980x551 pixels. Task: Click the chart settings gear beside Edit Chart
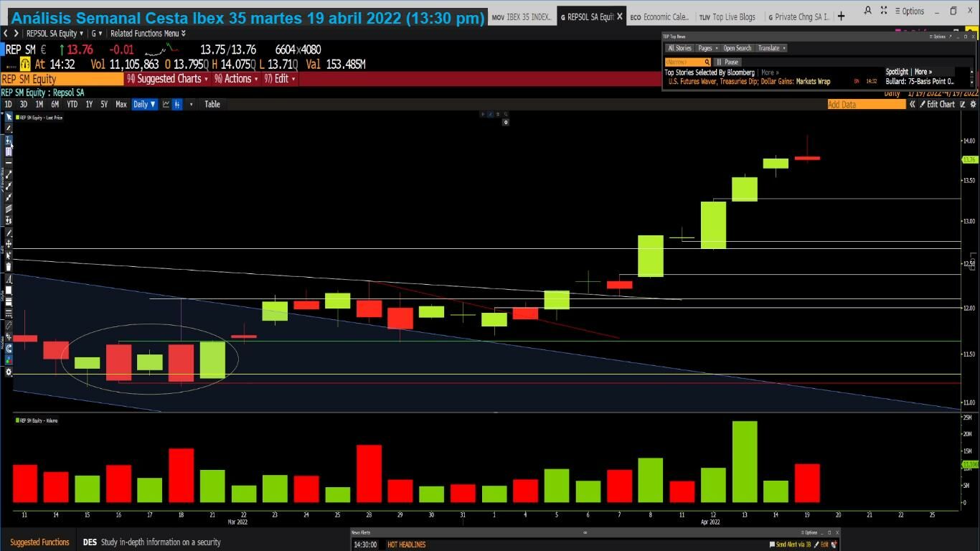[974, 105]
